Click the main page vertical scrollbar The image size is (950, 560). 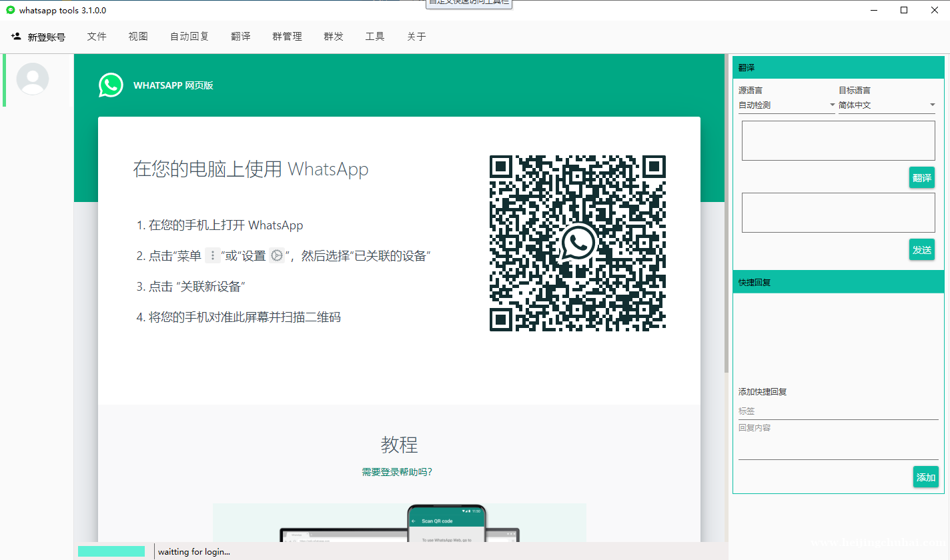tap(726, 213)
